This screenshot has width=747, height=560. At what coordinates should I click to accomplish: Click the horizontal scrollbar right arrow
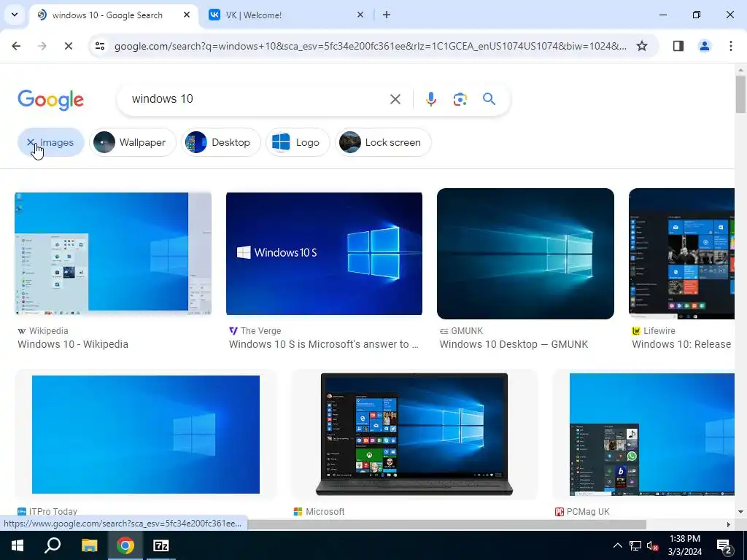click(x=728, y=524)
